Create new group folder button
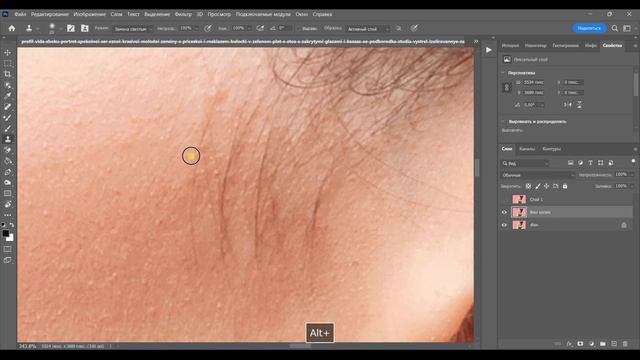Image resolution: width=640 pixels, height=360 pixels. 603,344
